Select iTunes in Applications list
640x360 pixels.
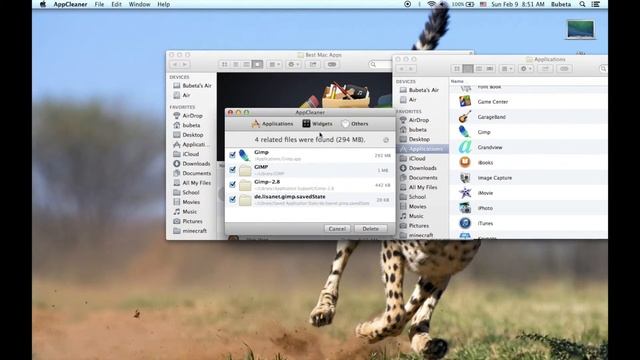(528, 223)
